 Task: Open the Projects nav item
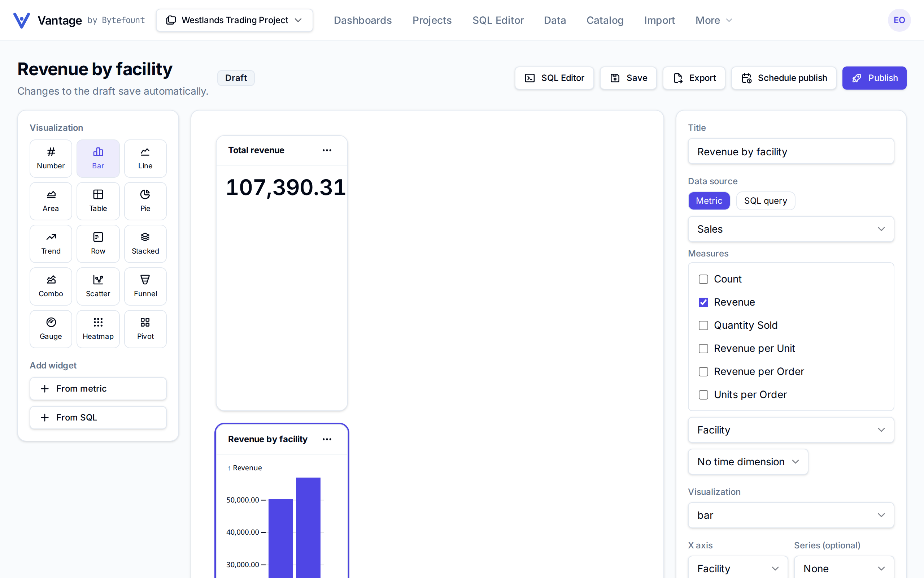pos(432,20)
